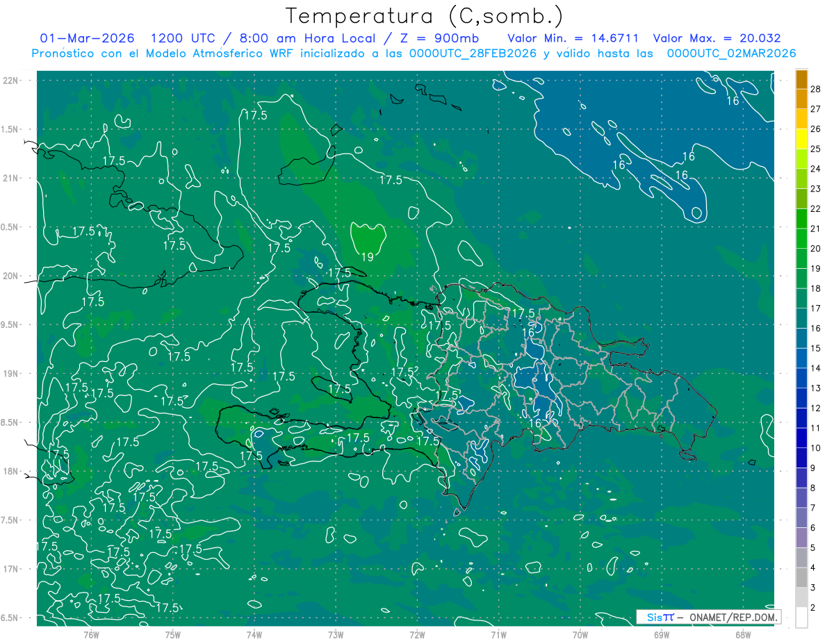834x644 pixels.
Task: Click the "Temperatura (C,somb.)" map title
Action: 424,16
